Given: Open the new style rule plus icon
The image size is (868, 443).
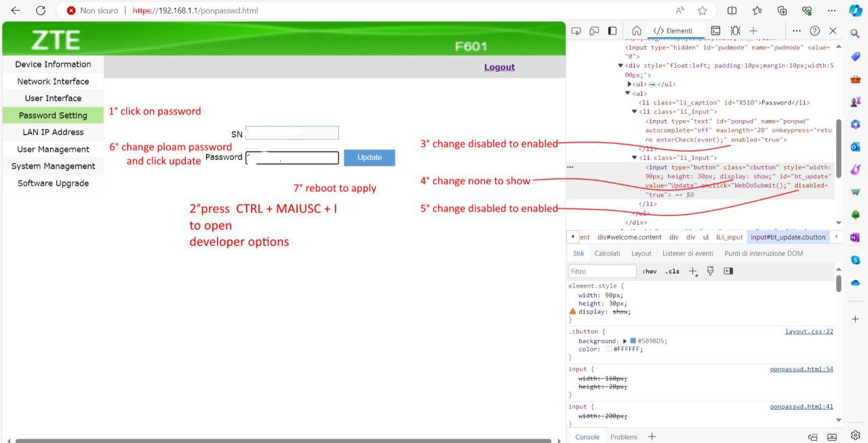Looking at the screenshot, I should (692, 271).
